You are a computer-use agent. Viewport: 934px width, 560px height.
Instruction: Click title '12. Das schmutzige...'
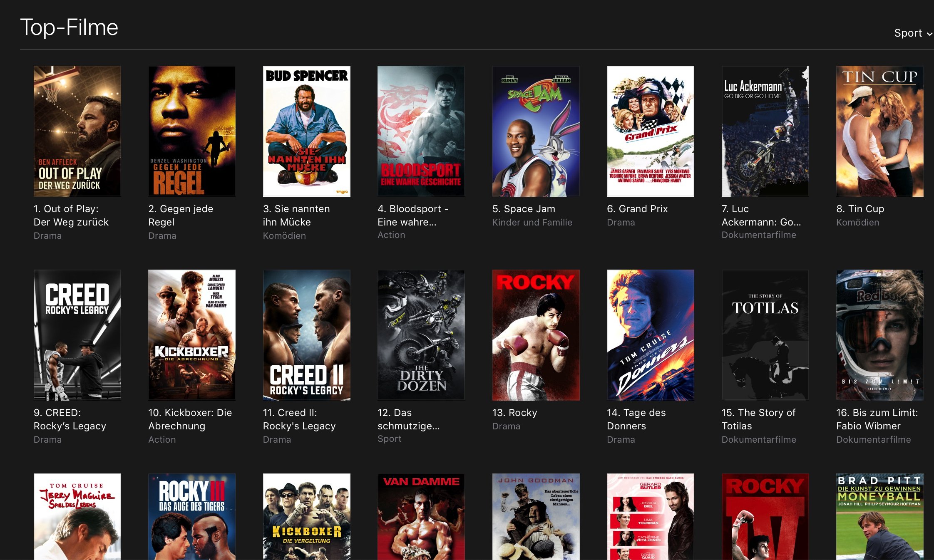point(409,419)
